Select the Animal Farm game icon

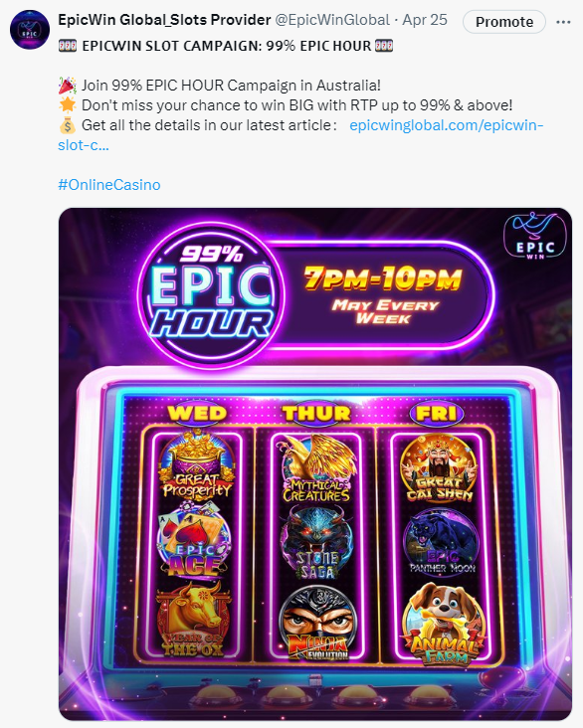(443, 623)
